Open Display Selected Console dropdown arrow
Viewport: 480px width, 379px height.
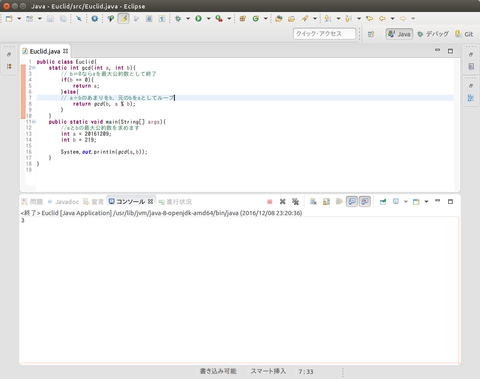[406, 201]
